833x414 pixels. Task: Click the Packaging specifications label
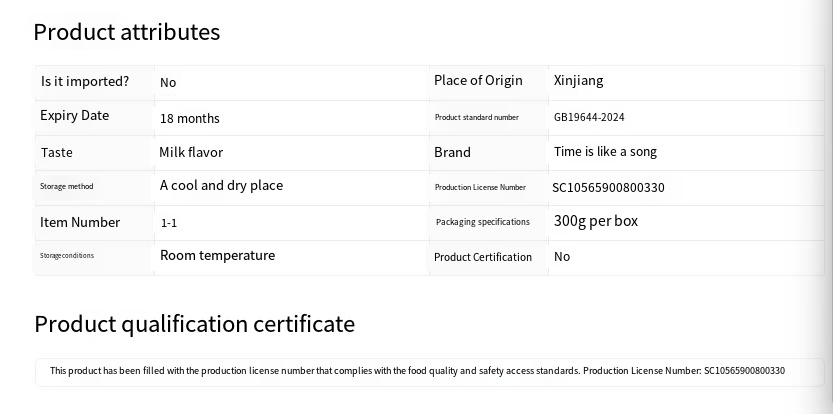482,222
